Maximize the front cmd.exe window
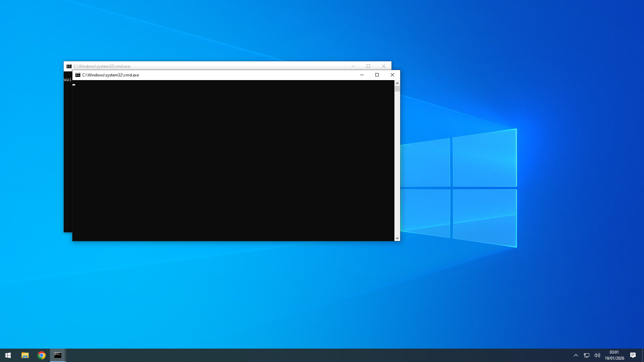 click(x=377, y=75)
